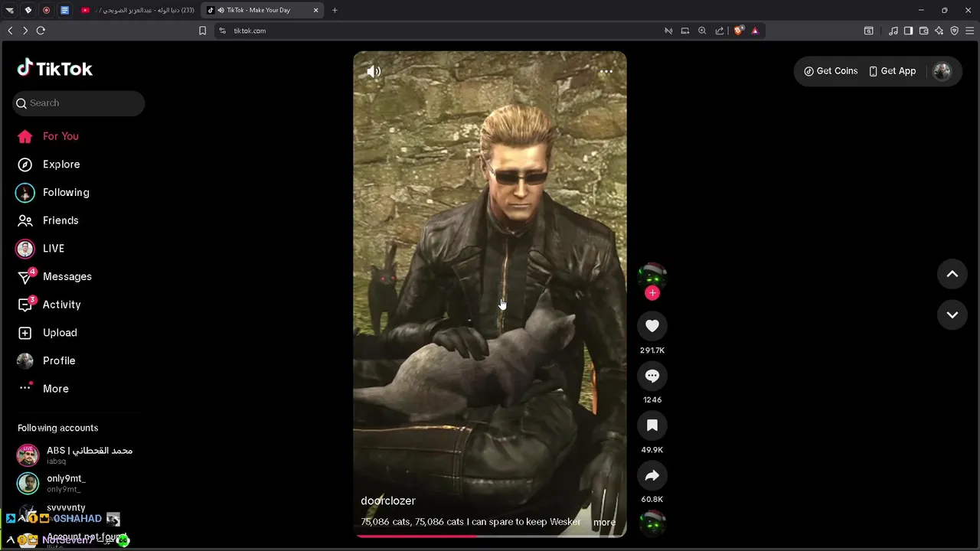Viewport: 980px width, 551px height.
Task: Share this page via address bar share icon
Action: [x=720, y=31]
